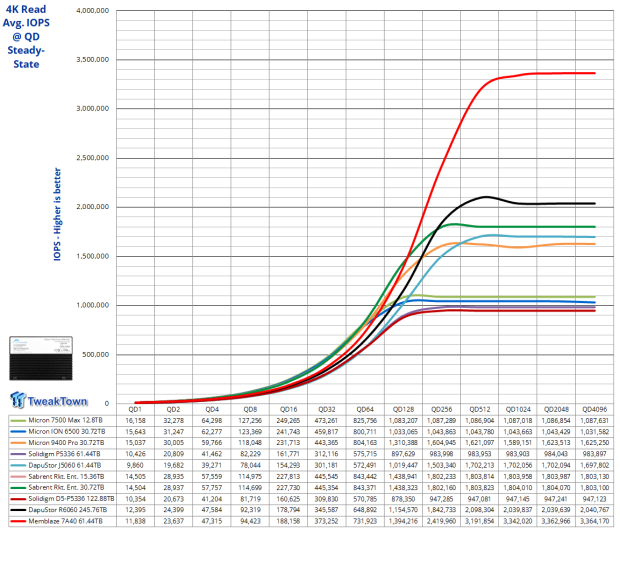Click the table cell '1,031,582'
Viewport: 620px width, 568px height.
(x=594, y=432)
